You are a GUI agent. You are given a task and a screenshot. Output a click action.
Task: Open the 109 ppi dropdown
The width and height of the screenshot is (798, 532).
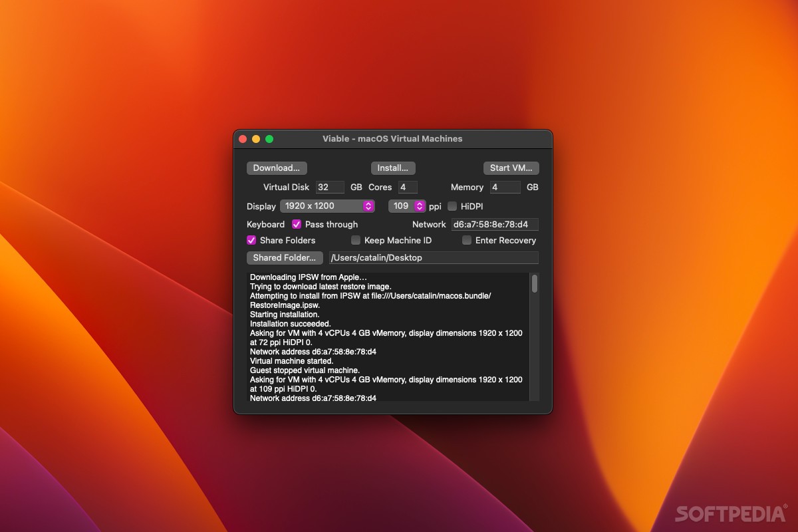point(407,206)
